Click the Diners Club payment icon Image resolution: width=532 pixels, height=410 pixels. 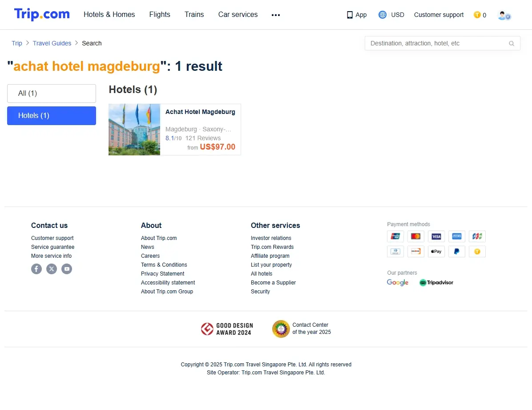point(395,252)
